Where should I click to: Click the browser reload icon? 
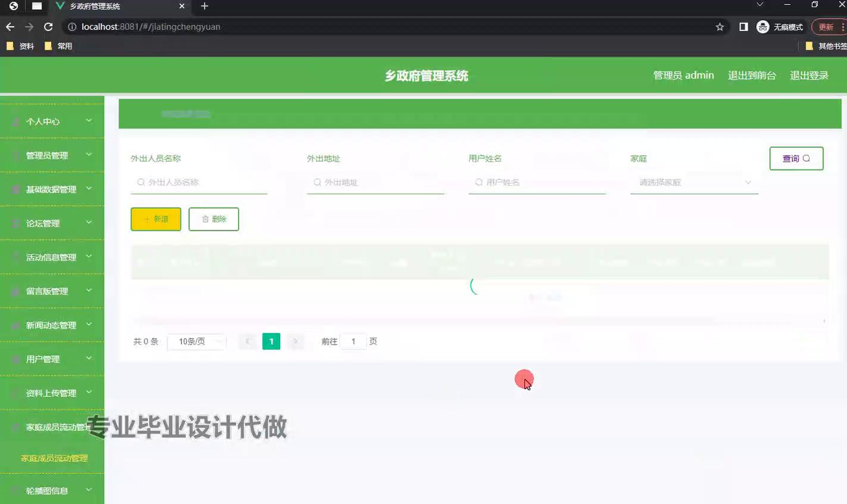(48, 27)
